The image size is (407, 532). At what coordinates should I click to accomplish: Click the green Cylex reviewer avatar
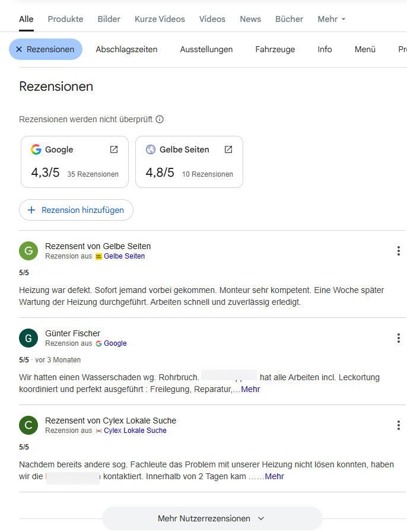click(28, 425)
